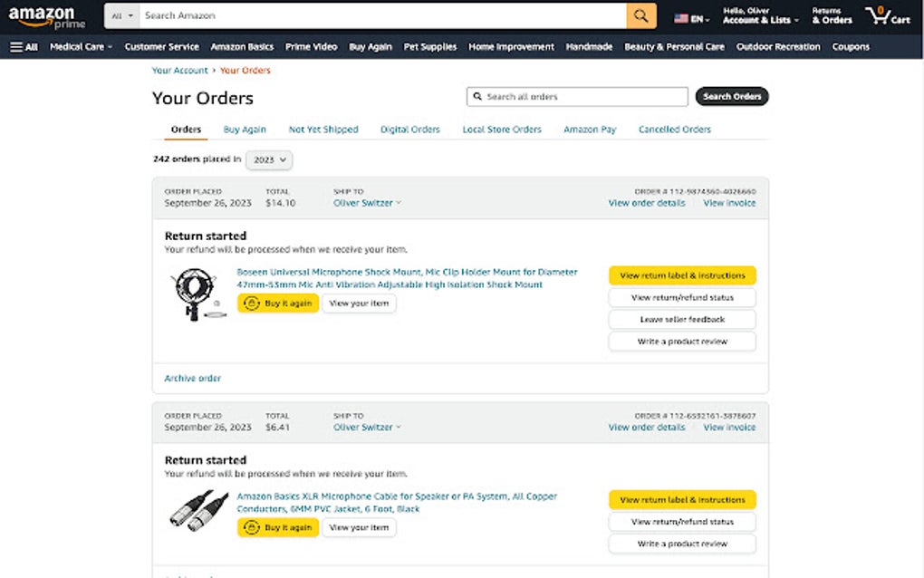Open the search category All dropdown
The image size is (924, 578).
point(120,15)
